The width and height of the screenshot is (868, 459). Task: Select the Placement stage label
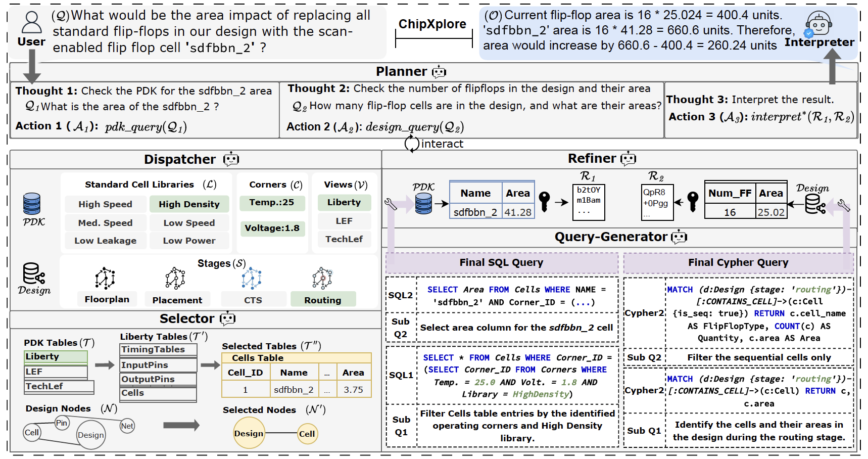[x=177, y=300]
